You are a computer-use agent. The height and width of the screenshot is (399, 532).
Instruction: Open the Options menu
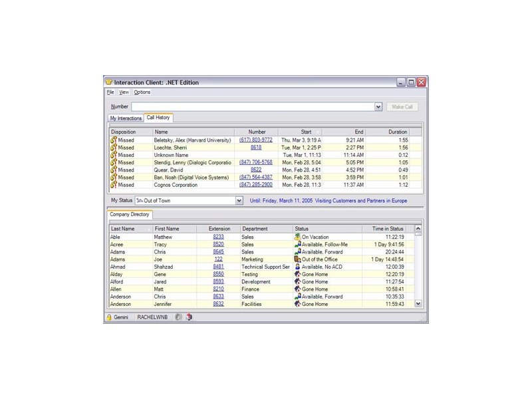(x=142, y=92)
